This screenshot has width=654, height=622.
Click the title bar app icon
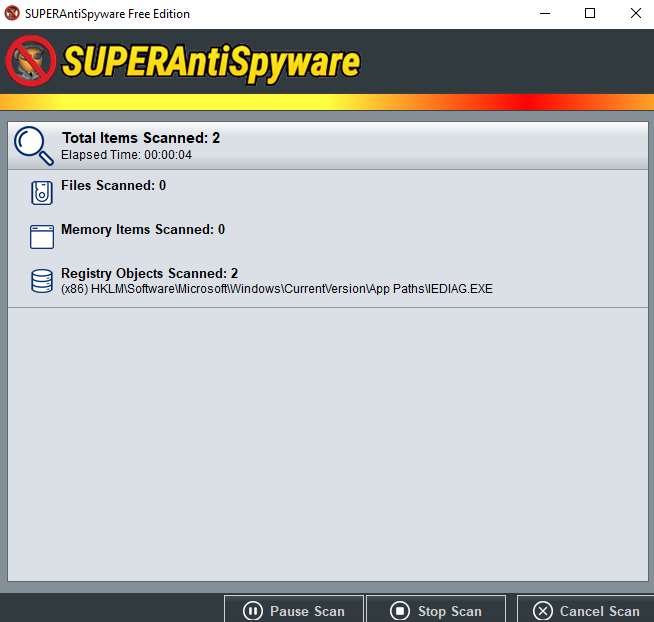[12, 13]
